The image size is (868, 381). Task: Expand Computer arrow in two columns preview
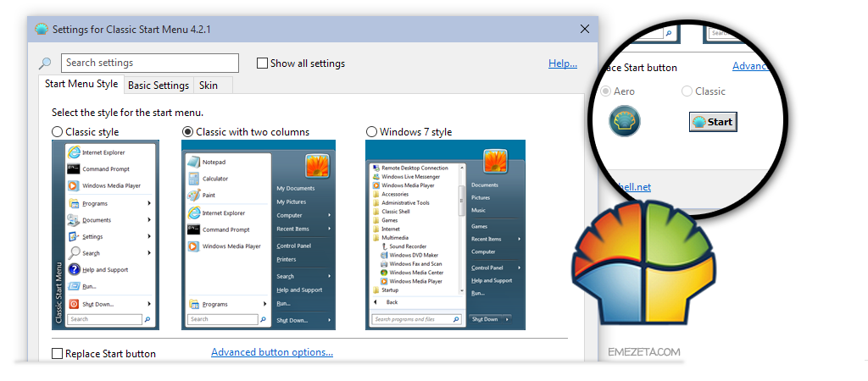[x=330, y=215]
